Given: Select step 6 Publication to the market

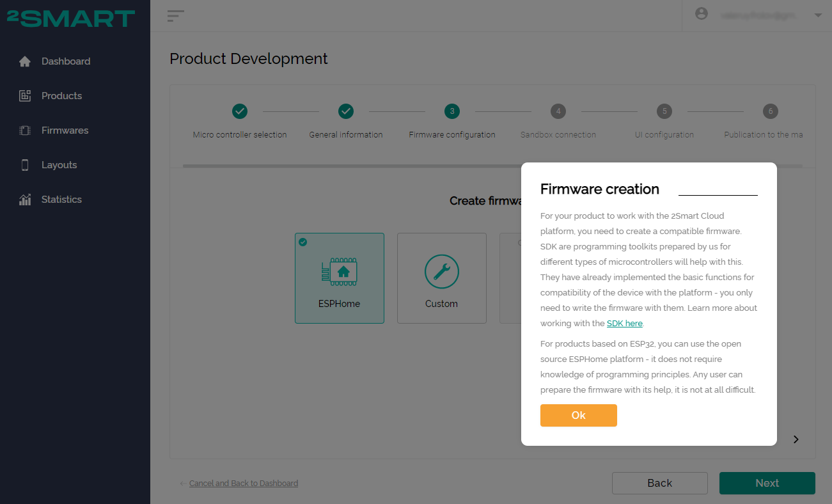Looking at the screenshot, I should click(771, 111).
